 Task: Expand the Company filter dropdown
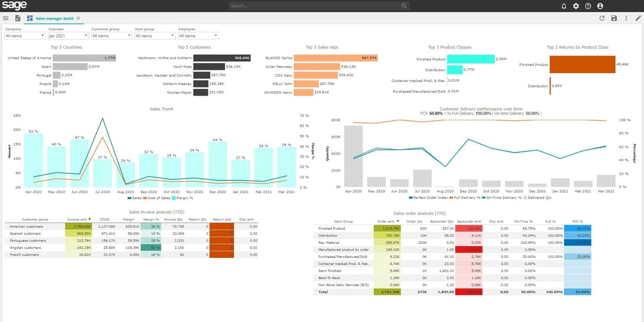[x=24, y=36]
